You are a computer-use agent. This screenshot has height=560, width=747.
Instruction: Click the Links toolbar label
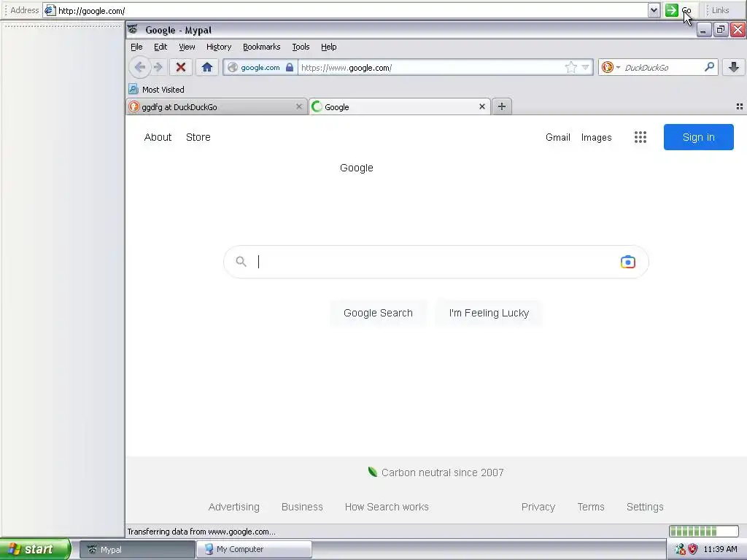tap(720, 10)
